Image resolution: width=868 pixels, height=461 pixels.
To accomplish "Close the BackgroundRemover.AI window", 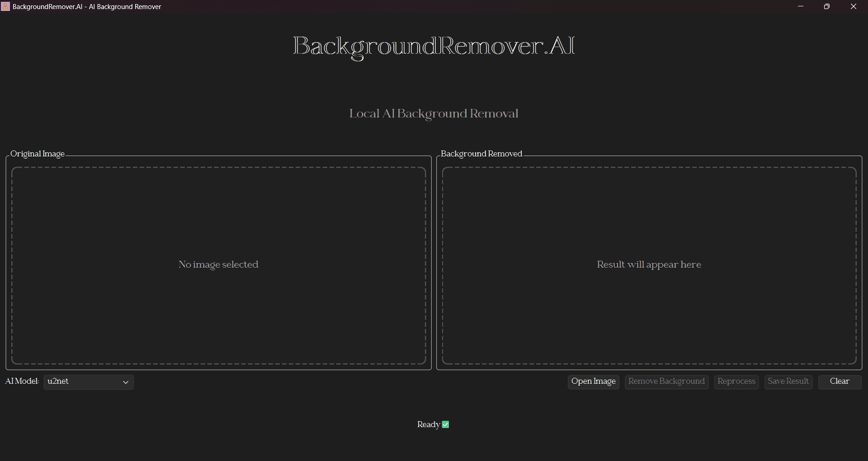I will tap(854, 6).
